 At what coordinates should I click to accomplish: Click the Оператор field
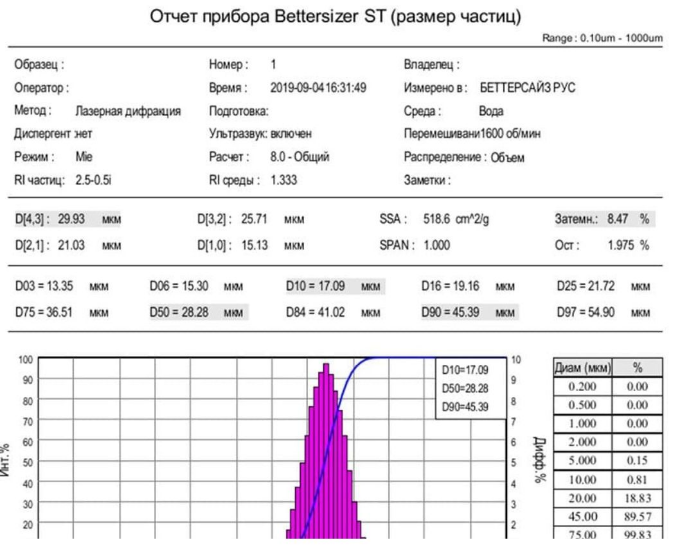(x=41, y=88)
